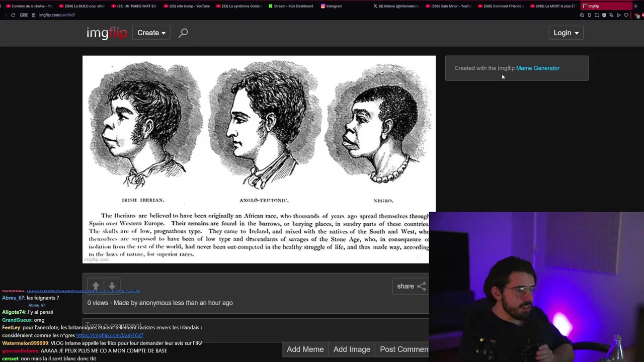Screen dimensions: 644x362
Task: Click the imgflip logo
Action: pyautogui.click(x=107, y=33)
